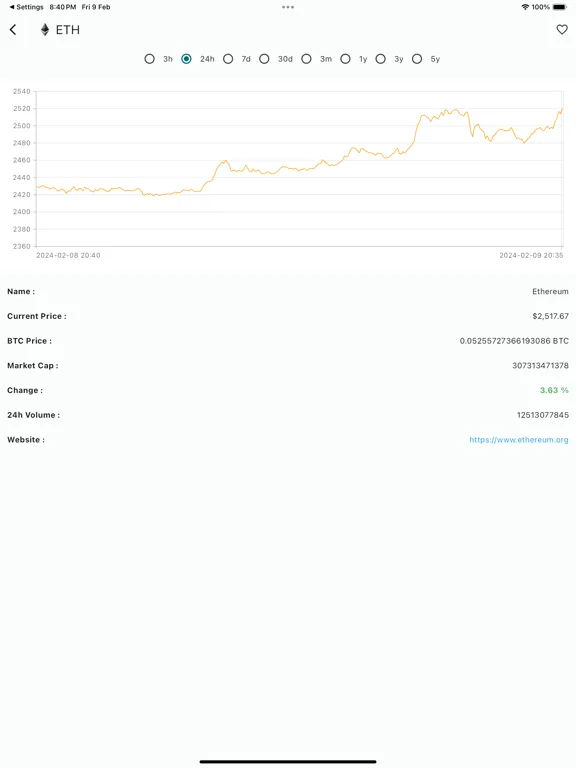The image size is (576, 768).
Task: Tap the battery indicator icon
Action: click(559, 7)
